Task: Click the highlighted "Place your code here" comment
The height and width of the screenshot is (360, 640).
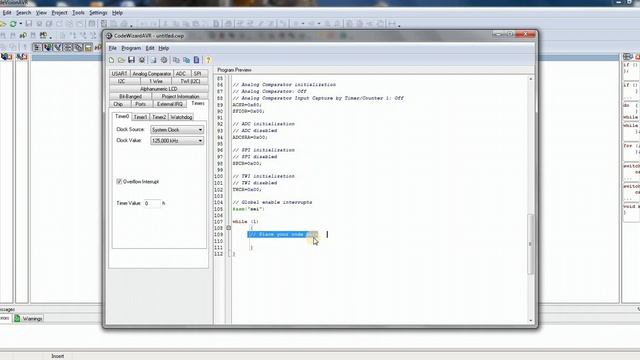Action: 282,234
